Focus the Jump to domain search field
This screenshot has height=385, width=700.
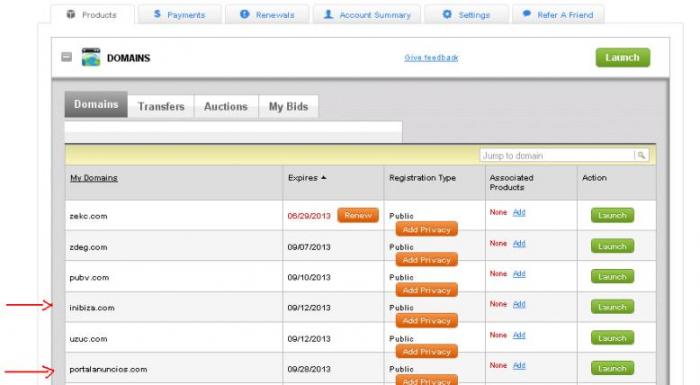pyautogui.click(x=557, y=155)
